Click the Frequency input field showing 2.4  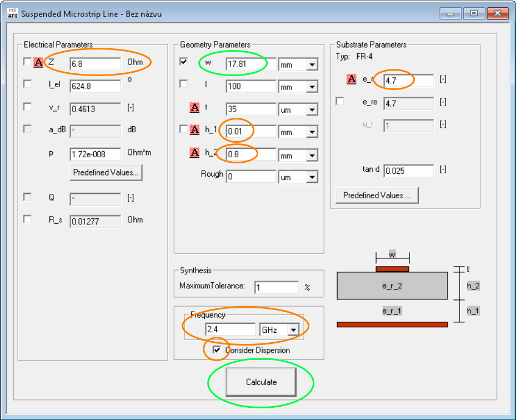click(229, 329)
